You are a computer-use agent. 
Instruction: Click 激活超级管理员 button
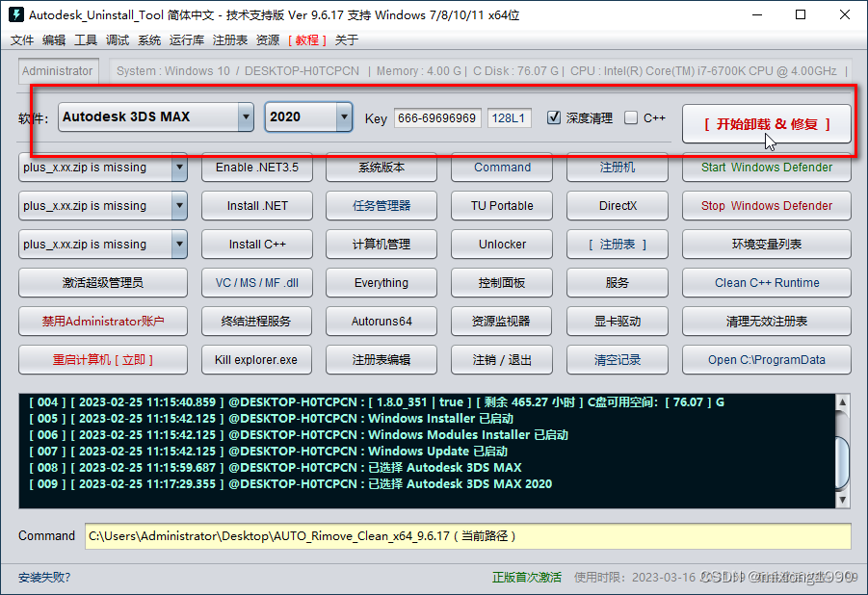(x=103, y=283)
